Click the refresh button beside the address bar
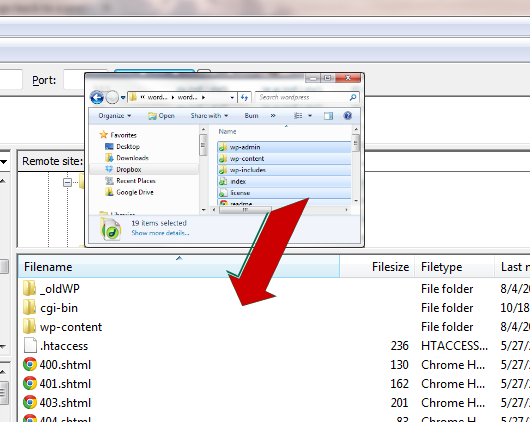Viewport: 530px width, 422px height. click(244, 97)
